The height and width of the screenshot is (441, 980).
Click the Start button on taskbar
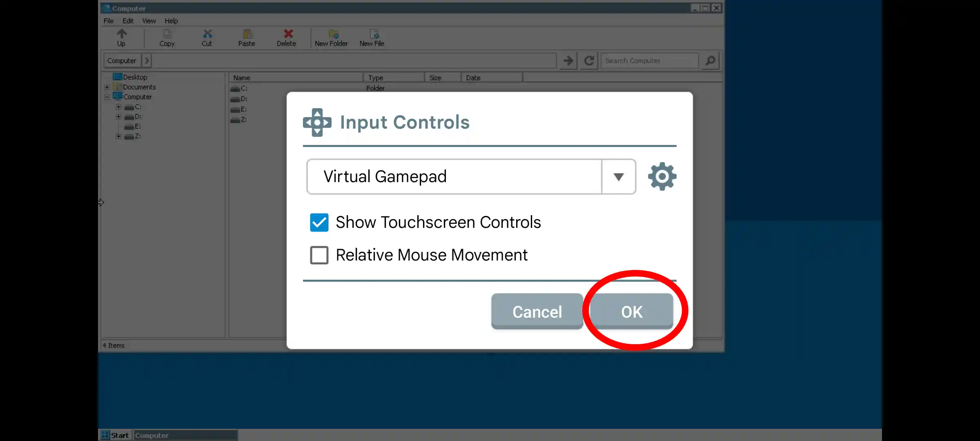pyautogui.click(x=116, y=435)
